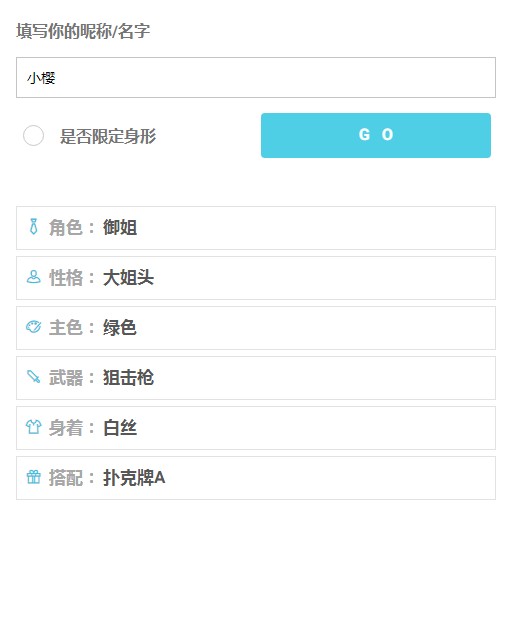Click the sword icon beside 武器
The width and height of the screenshot is (510, 644).
click(34, 377)
